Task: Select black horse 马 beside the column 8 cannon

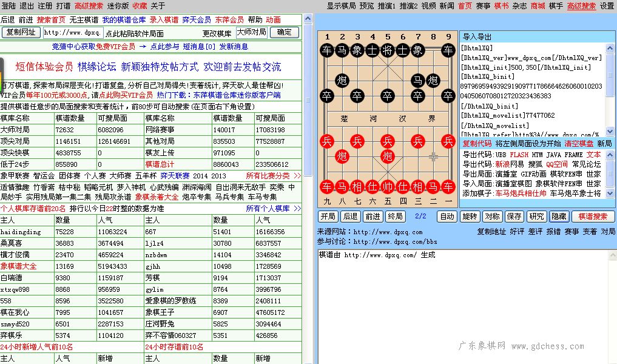Action: point(417,80)
